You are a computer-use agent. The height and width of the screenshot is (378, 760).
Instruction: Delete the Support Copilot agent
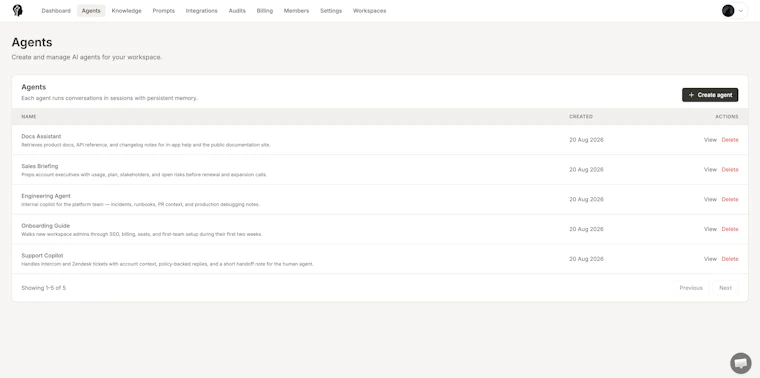pyautogui.click(x=730, y=259)
